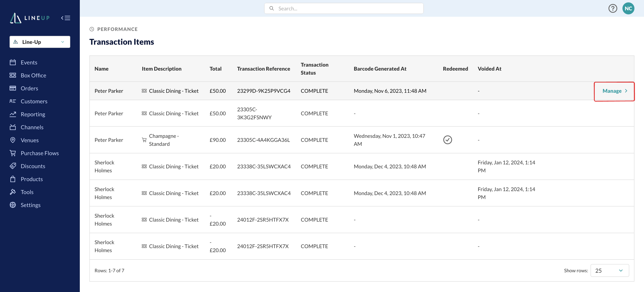644x292 pixels.
Task: Click 'Rows: 1-7 of 7' text
Action: pos(109,270)
